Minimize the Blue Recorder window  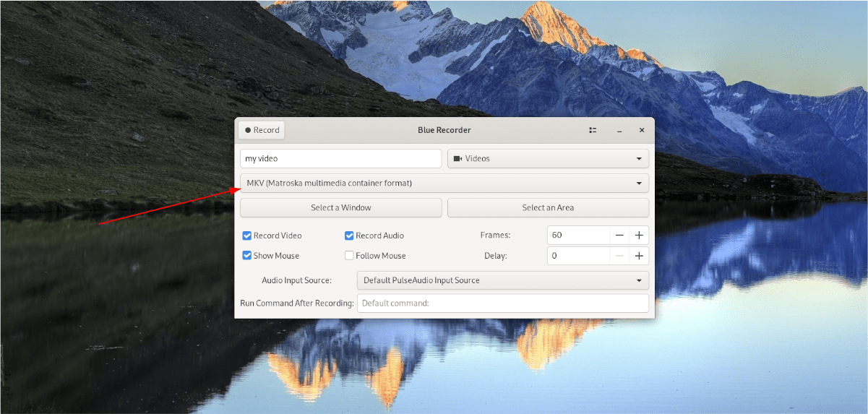(619, 130)
